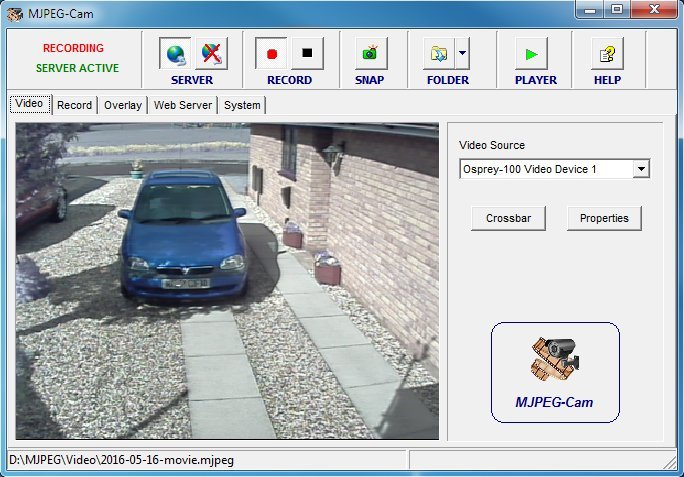684x477 pixels.
Task: Click the Properties button
Action: (604, 218)
